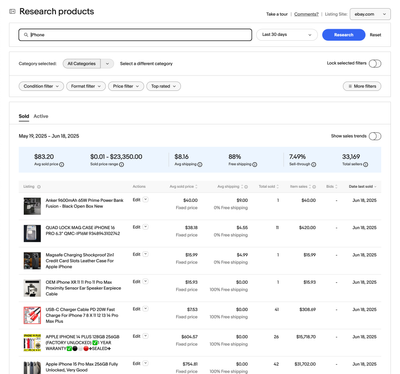Click info icon beside Avg shipping column header
The height and width of the screenshot is (374, 400).
tap(246, 187)
